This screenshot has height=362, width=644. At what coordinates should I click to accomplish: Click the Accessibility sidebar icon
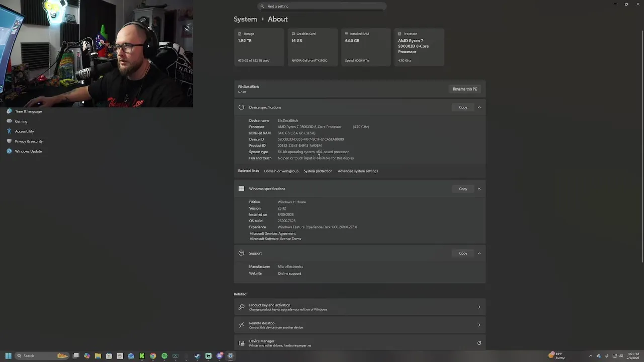[x=9, y=131]
